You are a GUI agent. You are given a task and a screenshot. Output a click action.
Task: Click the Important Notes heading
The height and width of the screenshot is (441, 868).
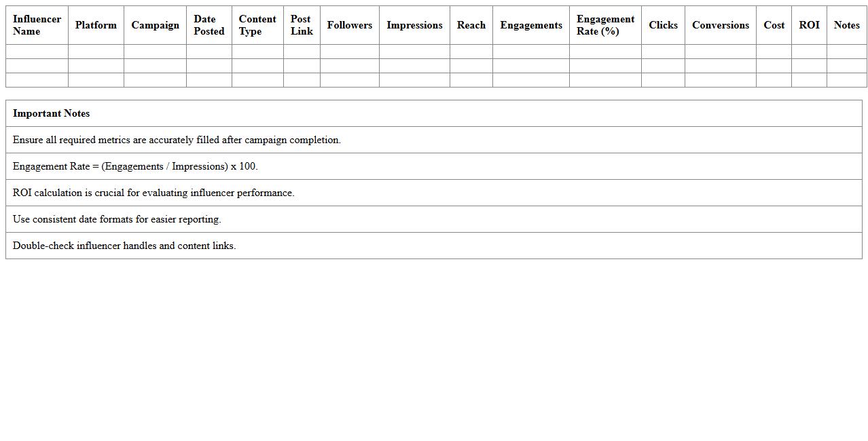[x=52, y=113]
